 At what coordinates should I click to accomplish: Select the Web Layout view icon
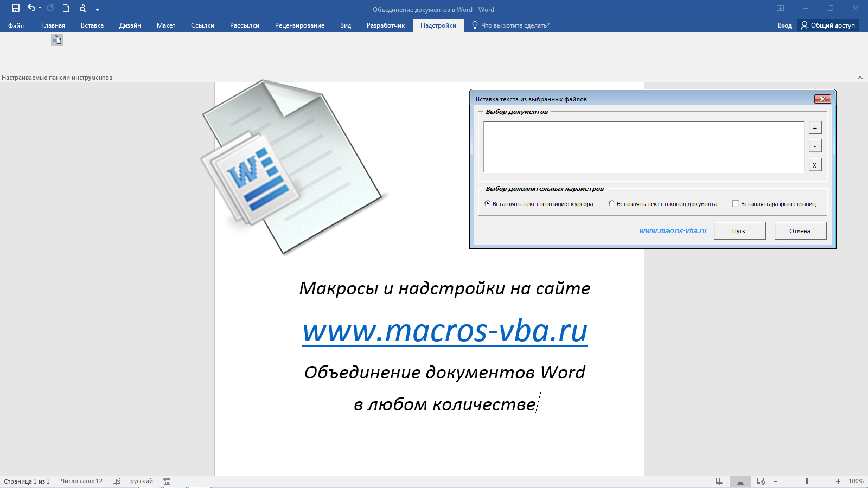[x=761, y=481]
